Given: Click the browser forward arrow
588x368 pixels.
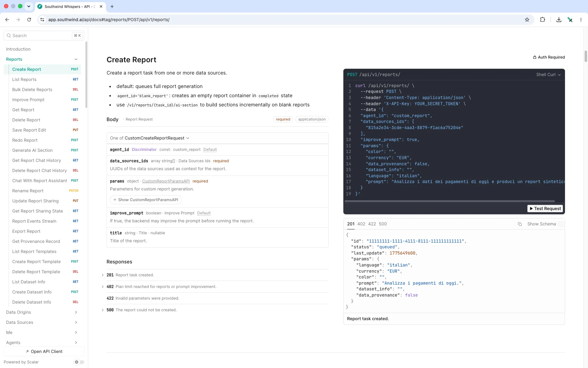Looking at the screenshot, I should pyautogui.click(x=18, y=20).
